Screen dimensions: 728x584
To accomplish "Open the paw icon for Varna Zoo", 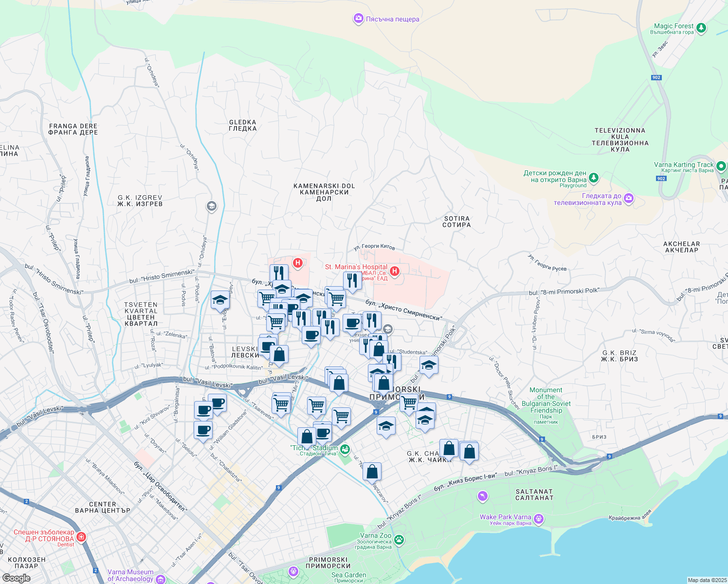I will point(399,539).
